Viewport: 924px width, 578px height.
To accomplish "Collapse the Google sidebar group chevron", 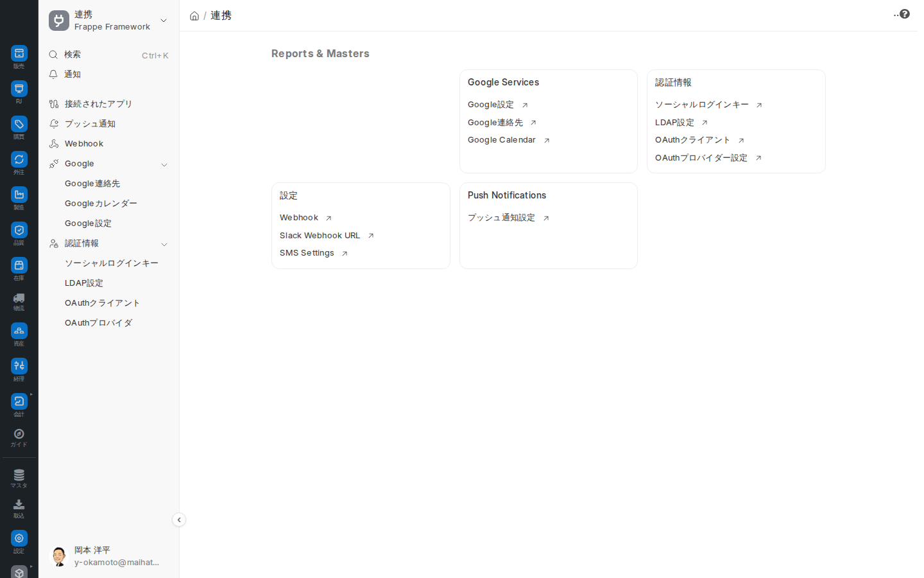I will pos(164,164).
